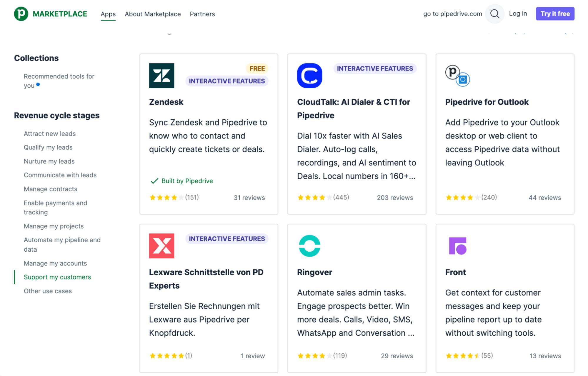
Task: Click CloudTalk 203 reviews text
Action: tap(395, 198)
